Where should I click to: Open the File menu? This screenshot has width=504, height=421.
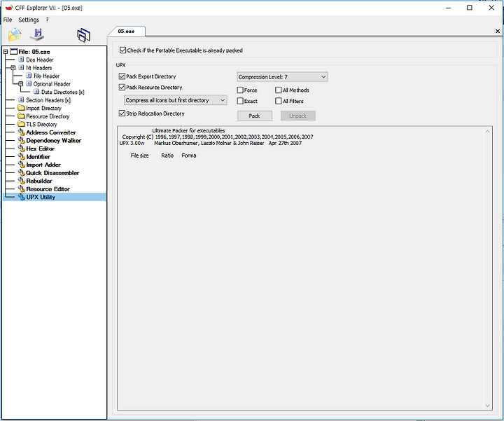8,20
